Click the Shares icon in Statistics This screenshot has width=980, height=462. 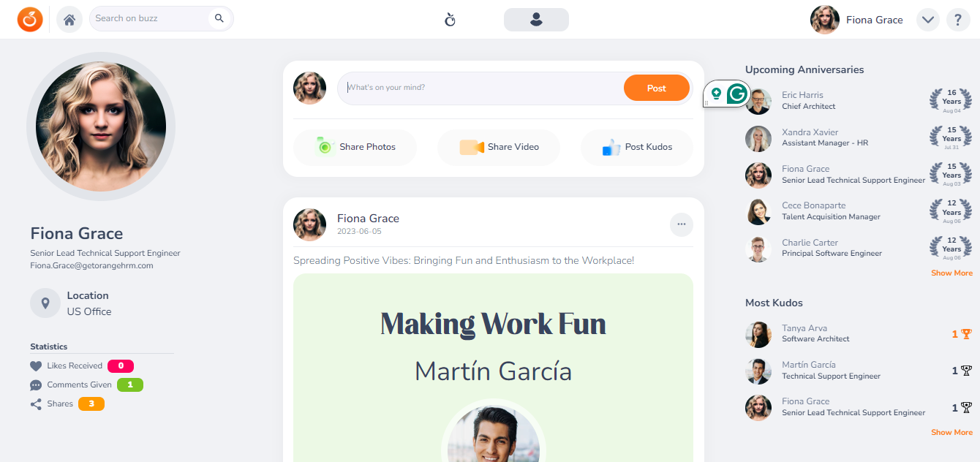click(36, 404)
